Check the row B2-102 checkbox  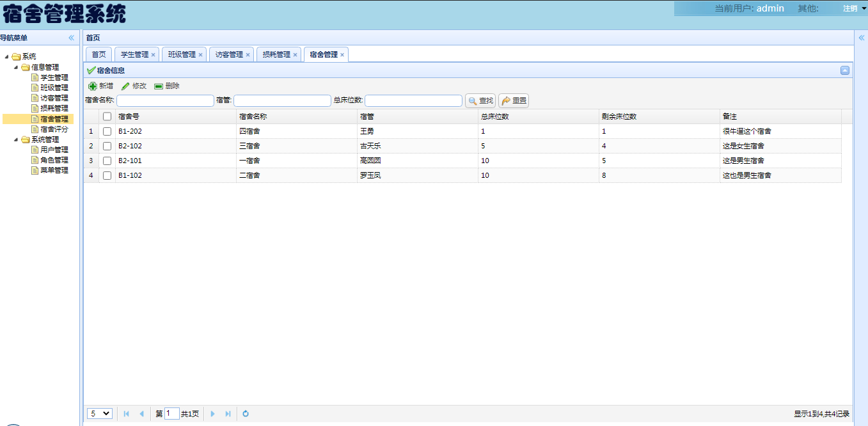click(x=107, y=146)
